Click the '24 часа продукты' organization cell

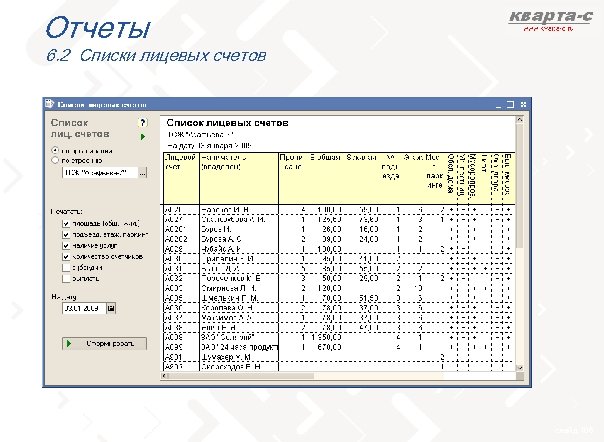pyautogui.click(x=239, y=347)
